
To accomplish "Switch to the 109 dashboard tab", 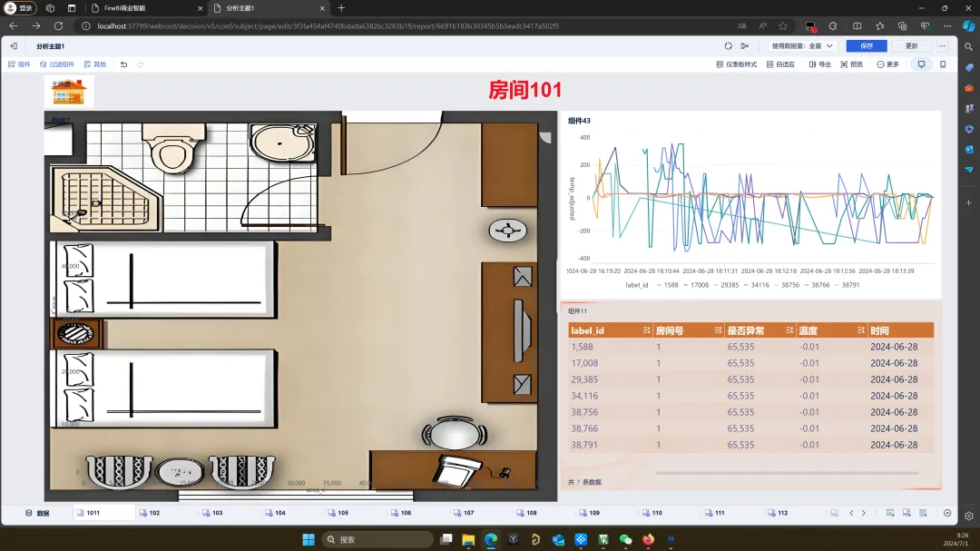I will 590,513.
